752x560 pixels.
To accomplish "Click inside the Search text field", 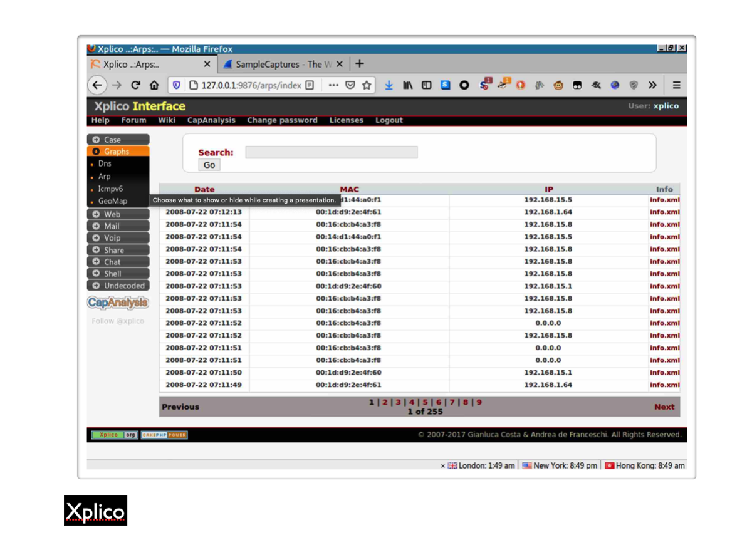I will tap(331, 152).
